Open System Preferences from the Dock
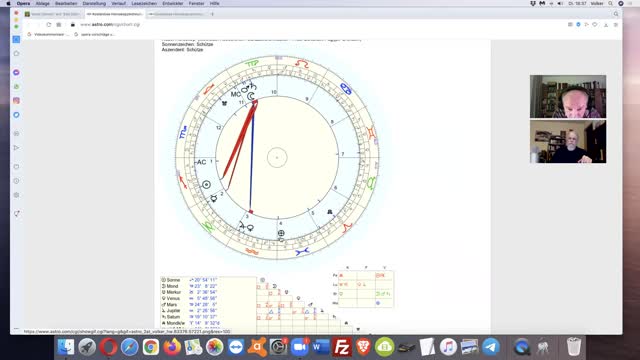The width and height of the screenshot is (640, 360). pyautogui.click(x=278, y=347)
